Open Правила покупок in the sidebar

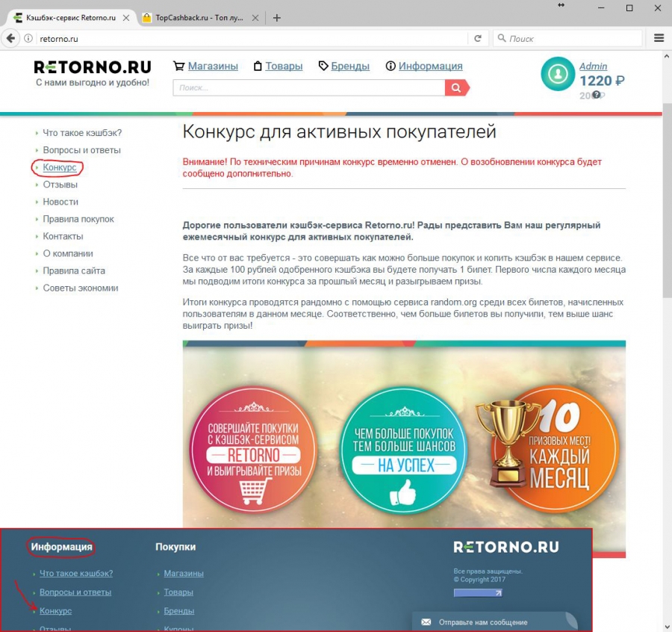tap(78, 219)
